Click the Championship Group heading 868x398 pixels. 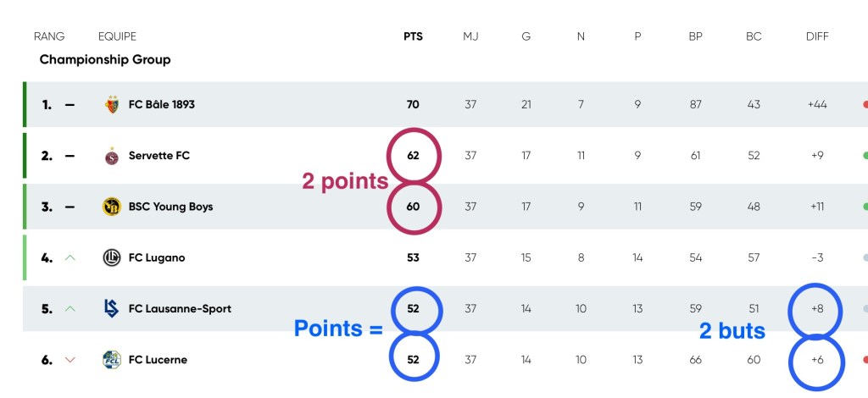click(x=105, y=59)
